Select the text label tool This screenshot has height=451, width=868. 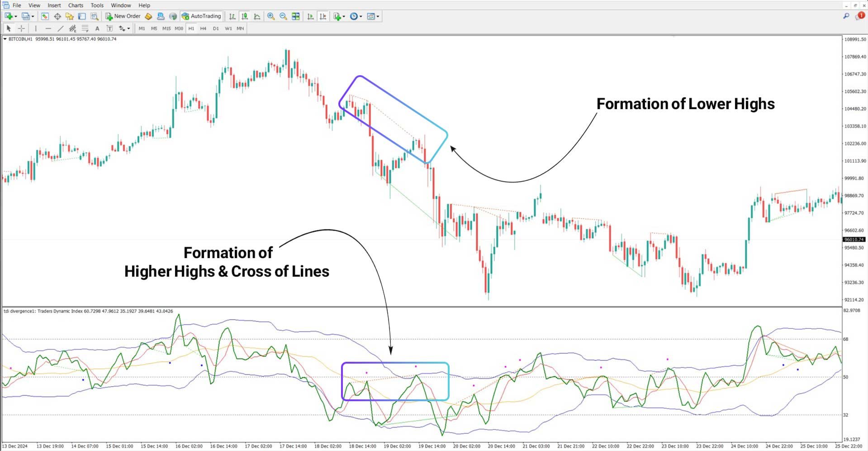tap(109, 29)
